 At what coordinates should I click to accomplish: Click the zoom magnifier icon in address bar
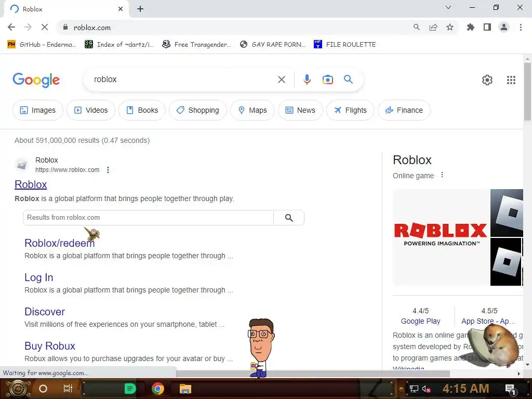pyautogui.click(x=416, y=27)
